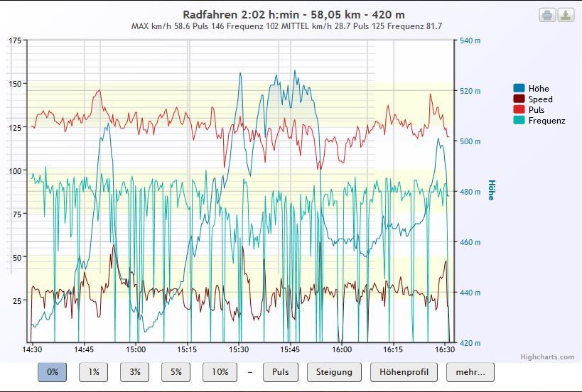This screenshot has height=392, width=582.
Task: Expand more options with mehr...
Action: pos(470,372)
